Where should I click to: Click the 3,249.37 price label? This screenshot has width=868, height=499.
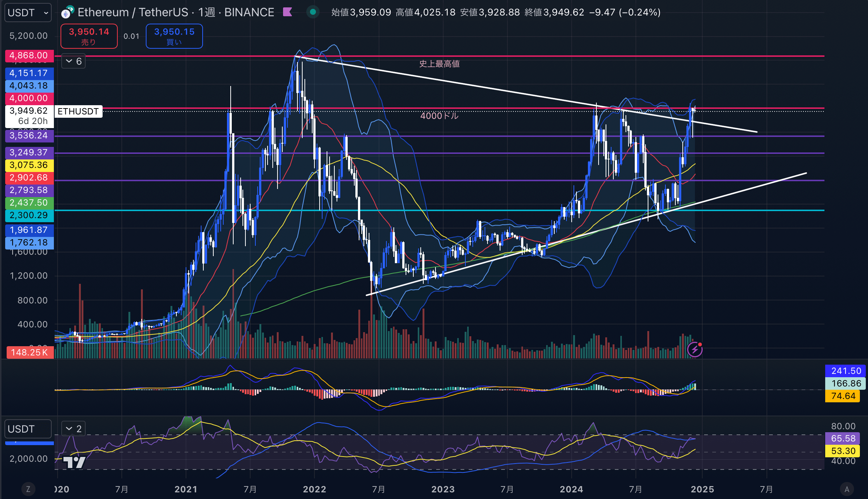click(x=30, y=153)
